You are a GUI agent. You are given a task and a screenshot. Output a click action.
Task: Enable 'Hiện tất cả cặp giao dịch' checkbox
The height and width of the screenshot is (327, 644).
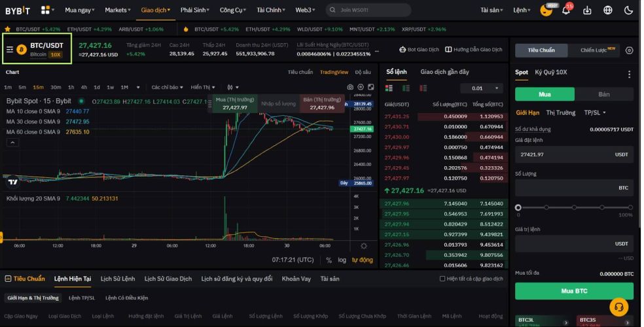click(442, 279)
